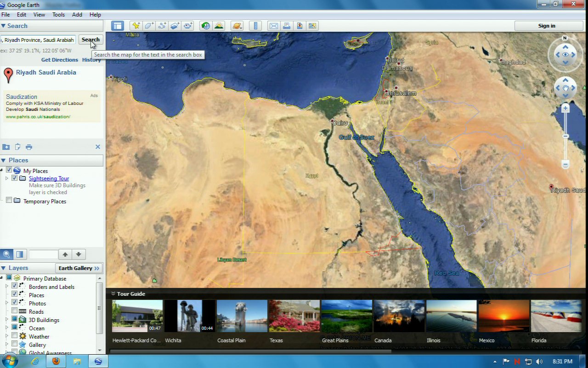Image resolution: width=588 pixels, height=368 pixels.
Task: Open the Tools menu
Action: [58, 15]
